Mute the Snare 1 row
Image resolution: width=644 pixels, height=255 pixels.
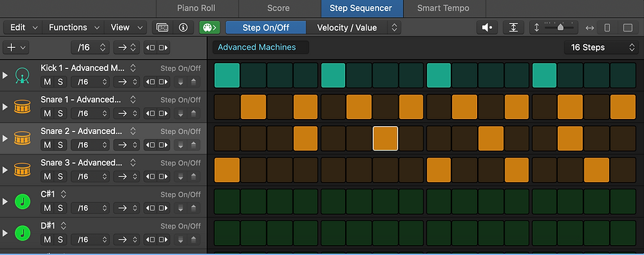[47, 113]
